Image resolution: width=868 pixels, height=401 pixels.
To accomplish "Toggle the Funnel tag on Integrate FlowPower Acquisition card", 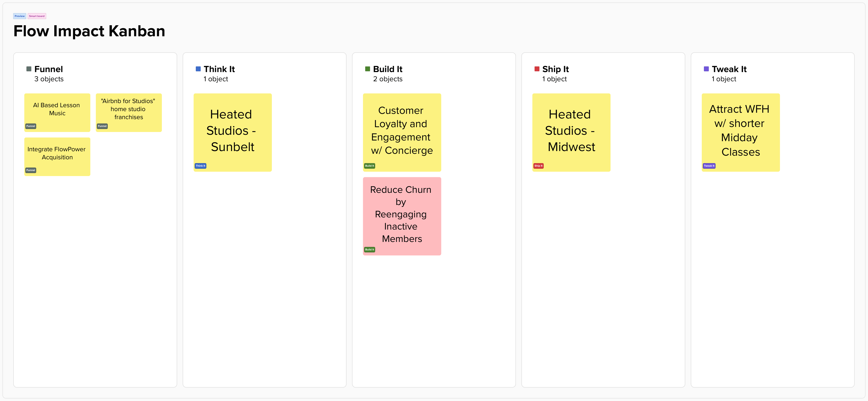I will pos(31,170).
